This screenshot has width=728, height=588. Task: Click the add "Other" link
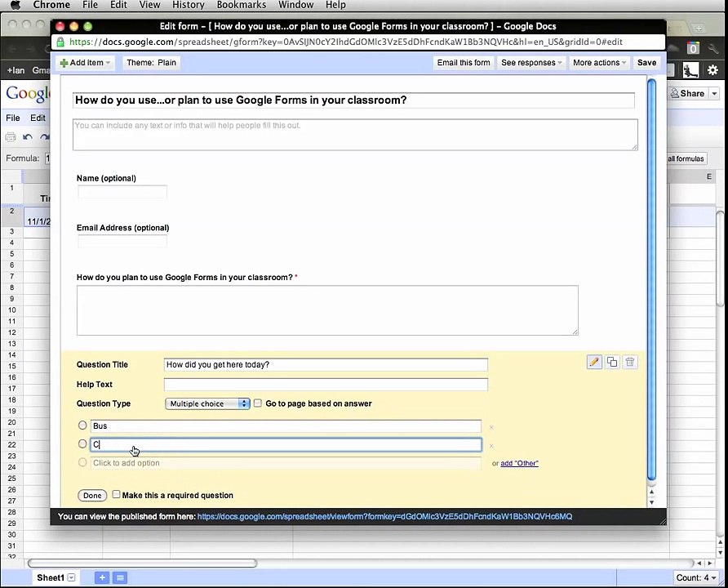click(x=519, y=463)
